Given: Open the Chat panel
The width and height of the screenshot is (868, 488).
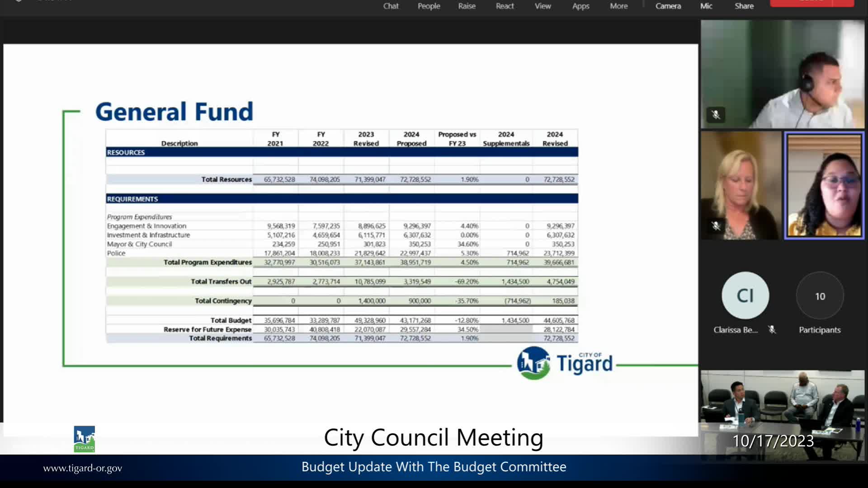Looking at the screenshot, I should (391, 6).
